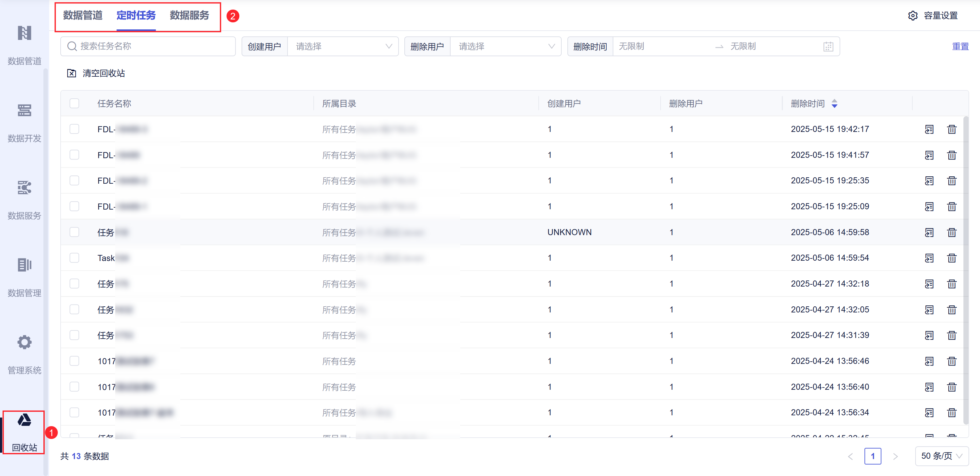Viewport: 980px width, 476px height.
Task: Expand the 创建用户 dropdown
Action: point(343,46)
